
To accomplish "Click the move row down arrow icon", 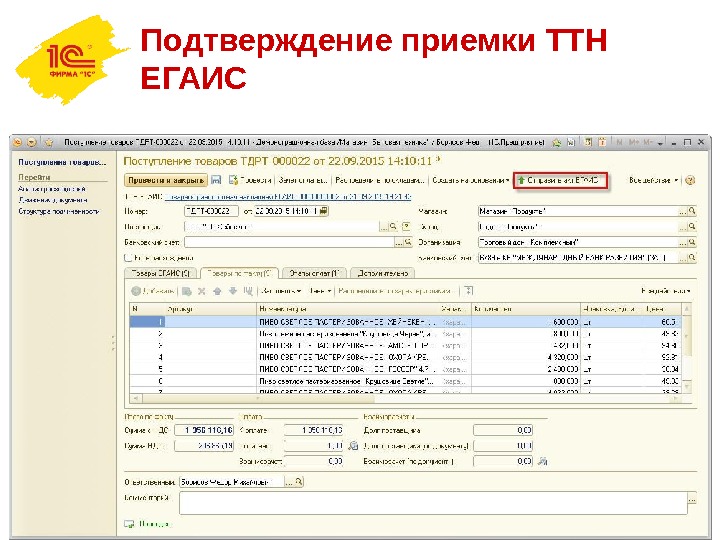I will (x=233, y=291).
